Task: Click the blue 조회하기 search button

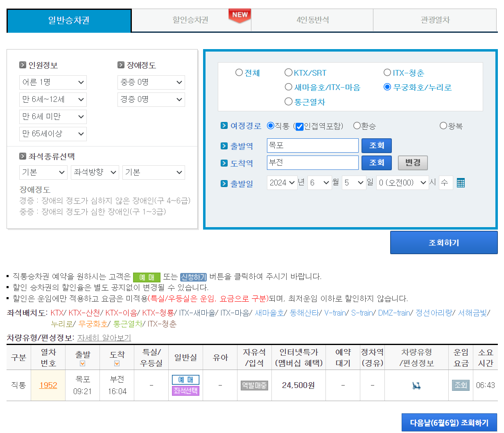Action: coord(444,242)
